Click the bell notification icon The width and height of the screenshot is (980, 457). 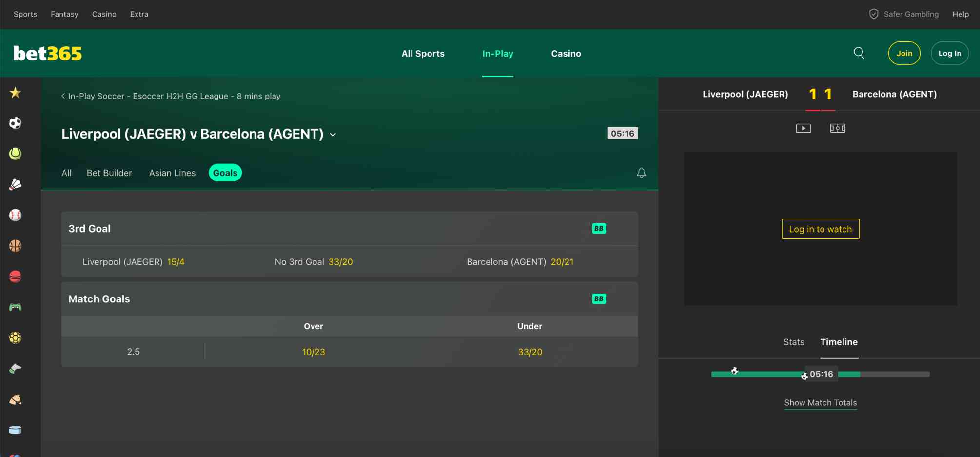tap(641, 172)
